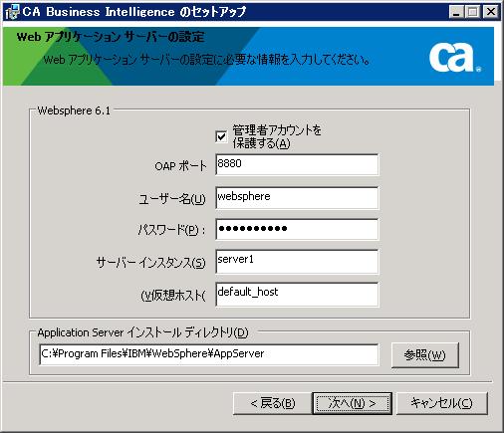Click the 参照(W) browse button
This screenshot has width=504, height=433.
[425, 355]
